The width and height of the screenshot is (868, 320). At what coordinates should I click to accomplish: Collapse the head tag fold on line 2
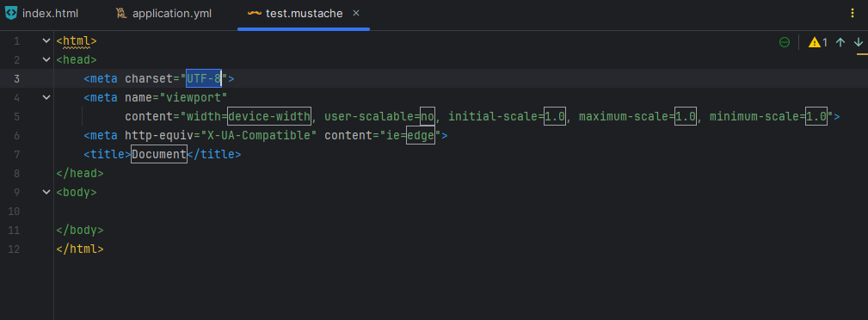point(46,60)
